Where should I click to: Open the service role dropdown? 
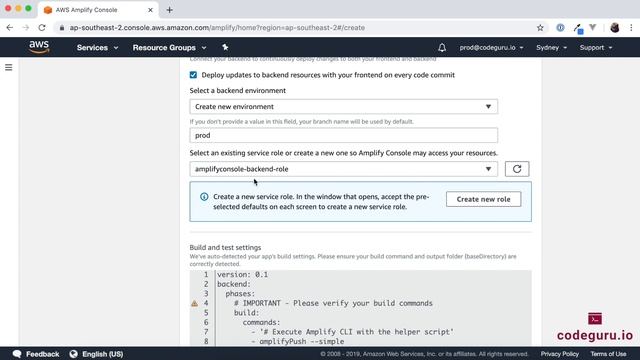(343, 169)
